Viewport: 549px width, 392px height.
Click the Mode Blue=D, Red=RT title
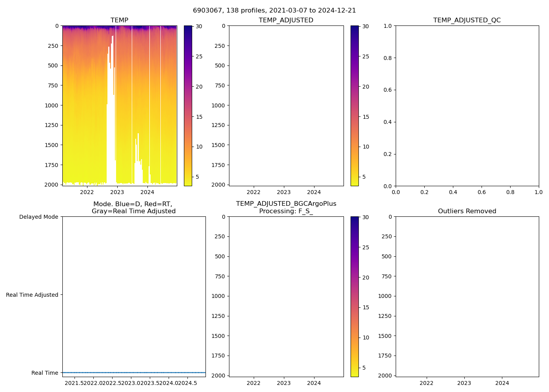click(x=133, y=207)
